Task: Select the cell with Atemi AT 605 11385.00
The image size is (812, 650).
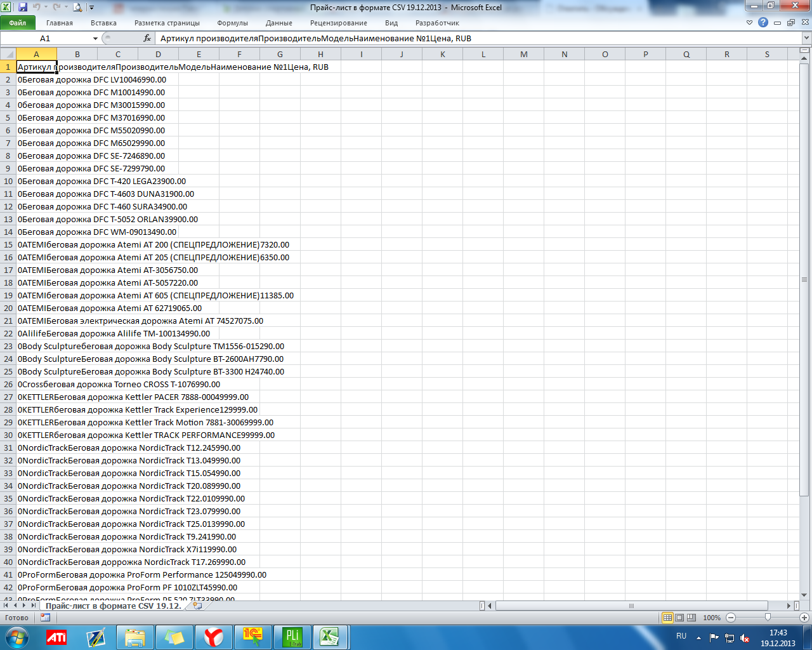Action: [x=36, y=295]
